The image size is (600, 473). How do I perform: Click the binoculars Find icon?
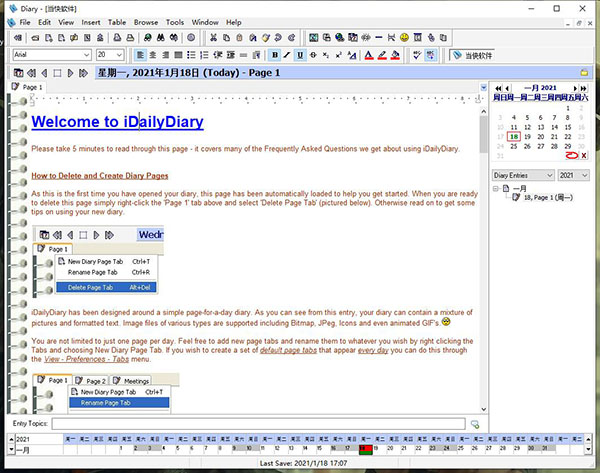[161, 38]
